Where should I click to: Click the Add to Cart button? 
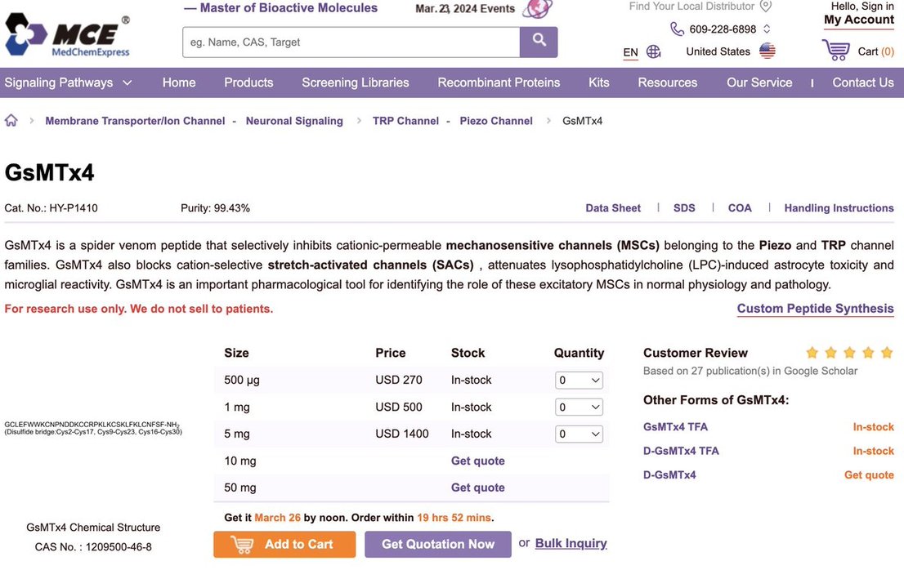[x=284, y=544]
